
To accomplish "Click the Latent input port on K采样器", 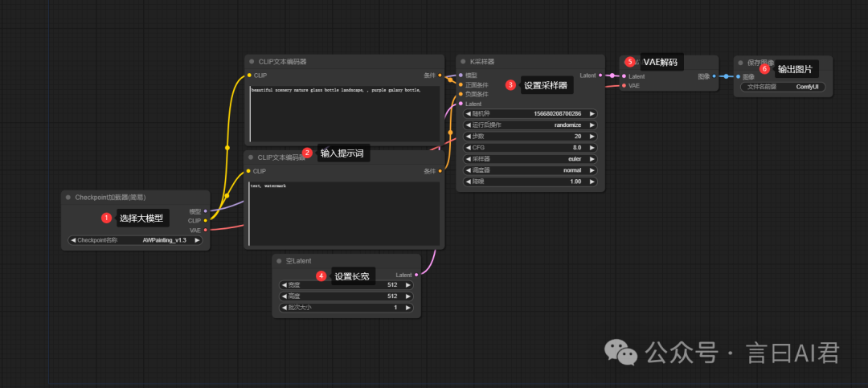I will (461, 104).
